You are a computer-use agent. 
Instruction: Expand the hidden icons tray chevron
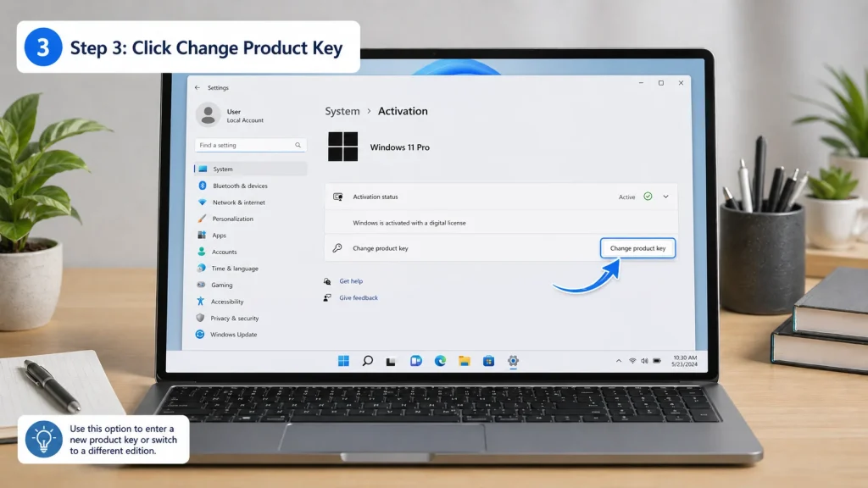[x=618, y=360]
